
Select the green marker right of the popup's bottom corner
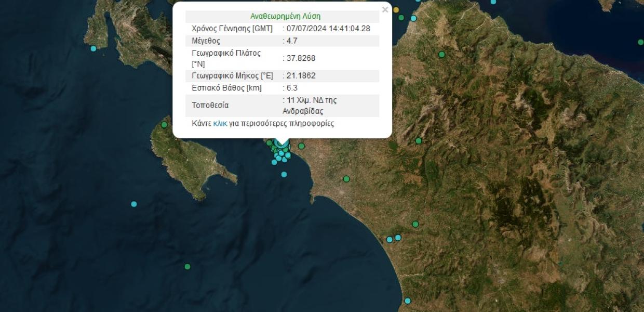[x=419, y=141]
